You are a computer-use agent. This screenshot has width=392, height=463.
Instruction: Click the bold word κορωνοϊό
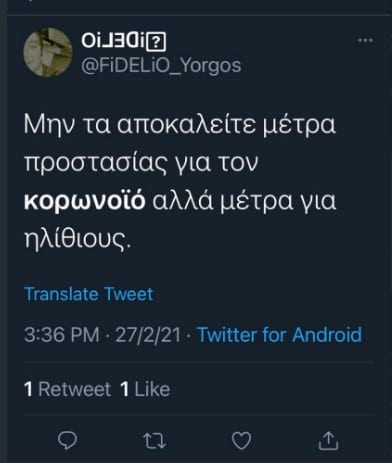tap(85, 200)
